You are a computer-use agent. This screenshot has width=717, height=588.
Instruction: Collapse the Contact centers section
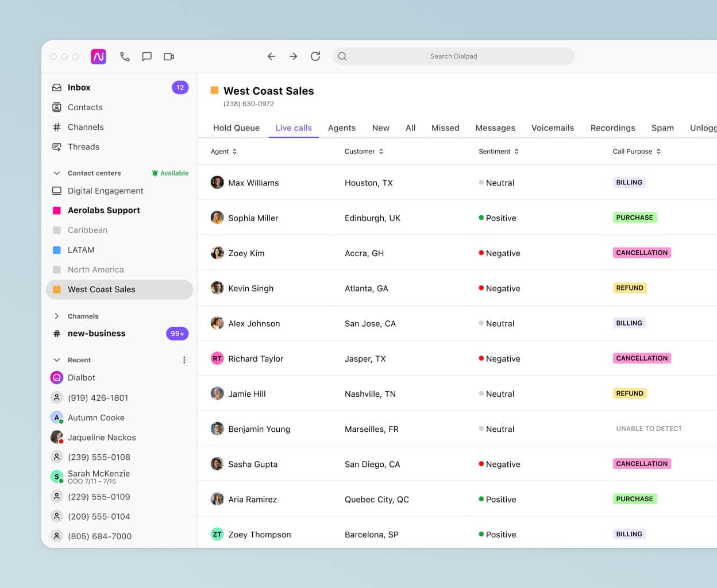coord(56,173)
